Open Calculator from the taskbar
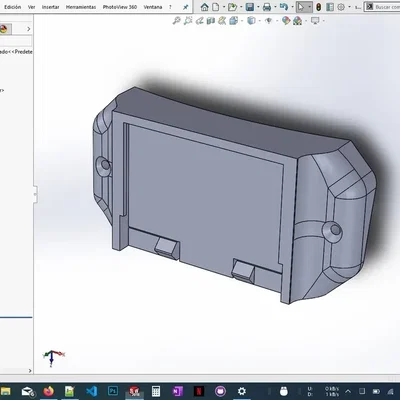The width and height of the screenshot is (400, 400). point(156,391)
